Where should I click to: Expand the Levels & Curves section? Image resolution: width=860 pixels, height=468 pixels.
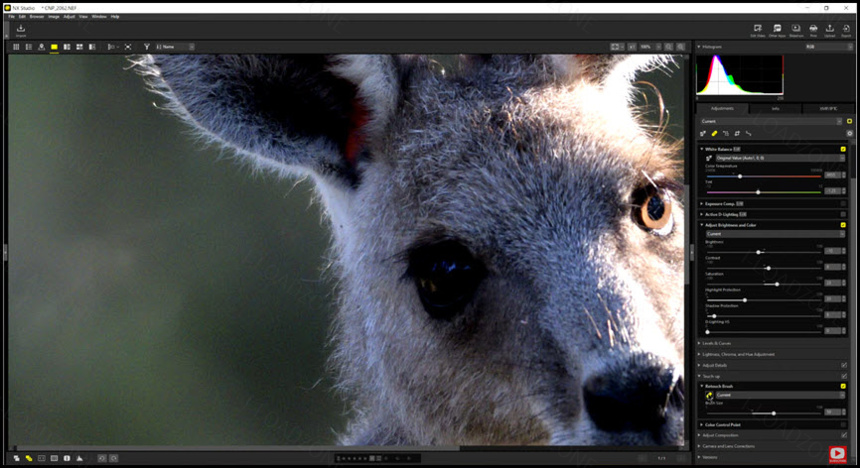699,343
